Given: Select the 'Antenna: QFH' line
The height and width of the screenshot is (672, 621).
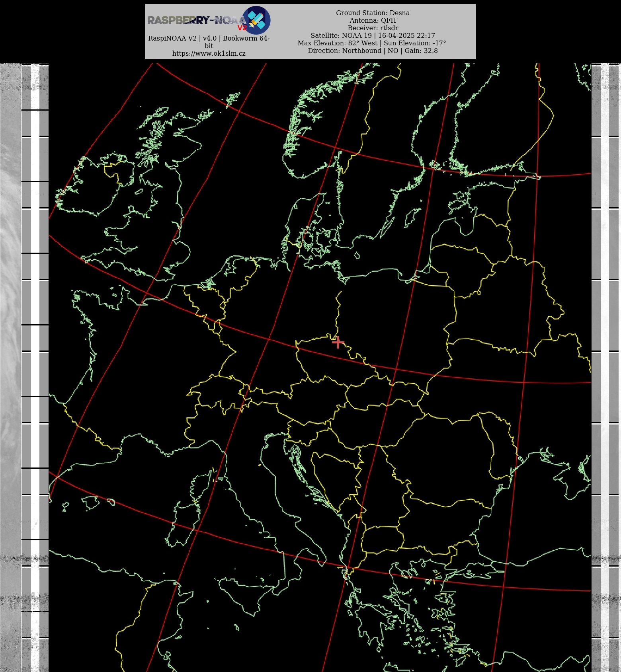Looking at the screenshot, I should [373, 20].
